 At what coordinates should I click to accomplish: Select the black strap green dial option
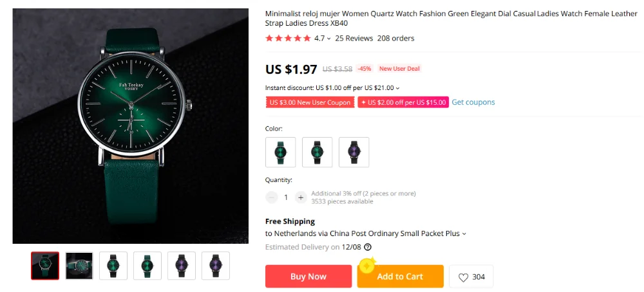click(317, 152)
